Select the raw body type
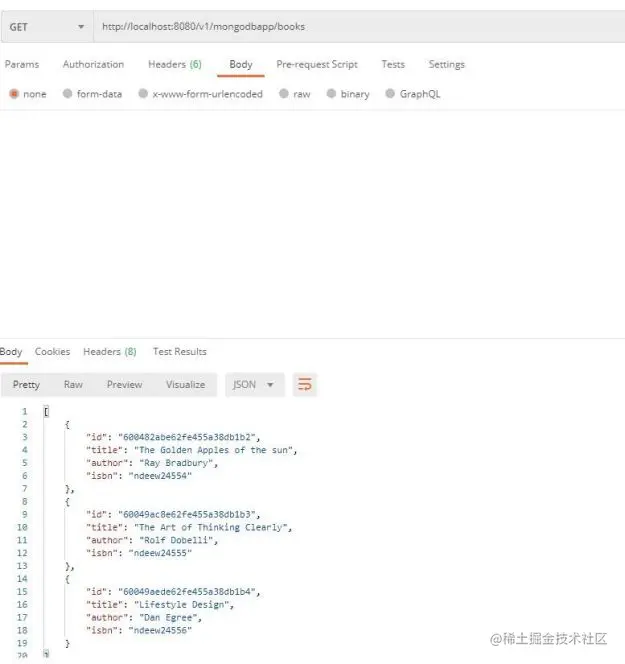This screenshot has width=625, height=664. point(295,94)
